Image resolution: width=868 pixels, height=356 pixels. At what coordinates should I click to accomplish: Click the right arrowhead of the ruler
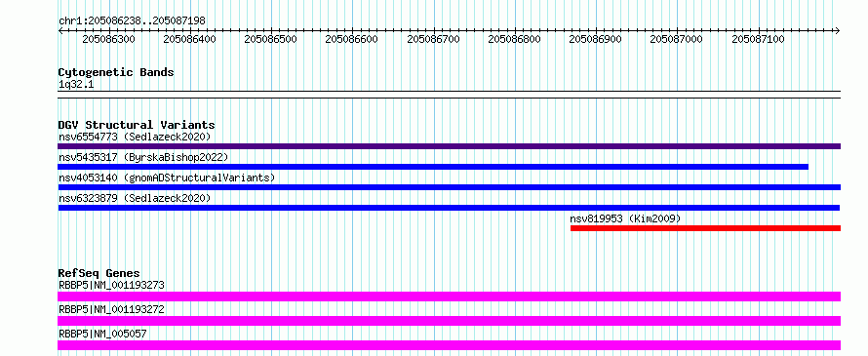point(838,30)
